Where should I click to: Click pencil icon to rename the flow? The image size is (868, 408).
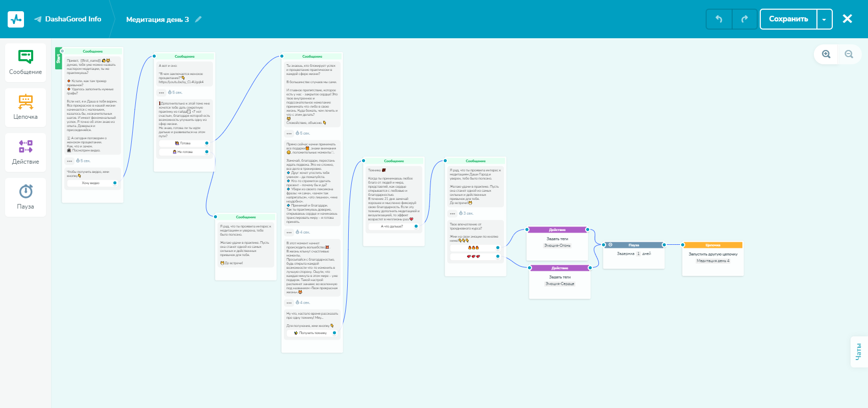198,19
